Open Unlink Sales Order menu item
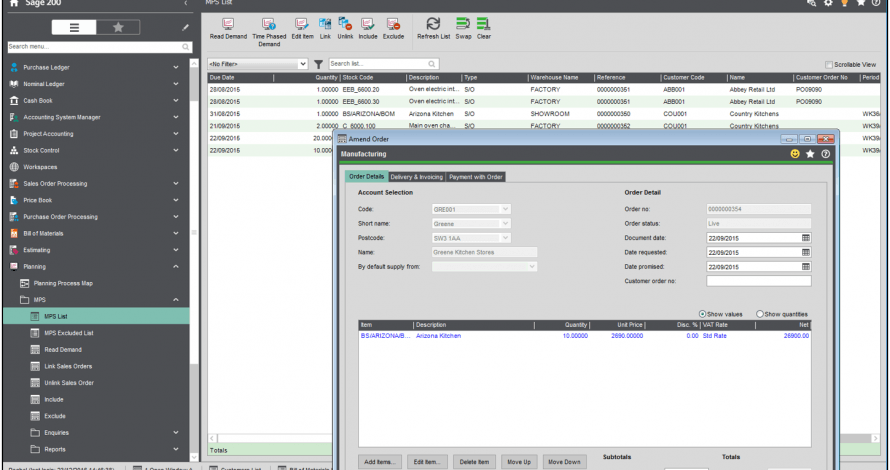890x470 pixels. 69,383
